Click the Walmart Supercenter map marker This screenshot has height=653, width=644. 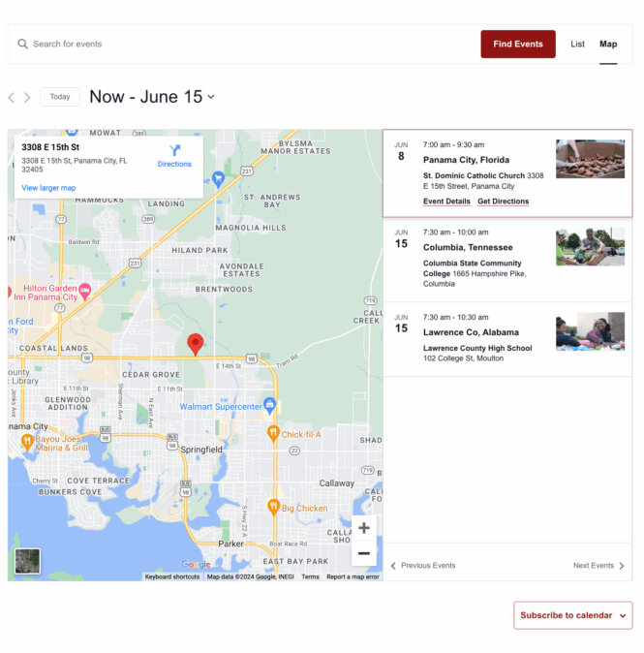tap(270, 406)
